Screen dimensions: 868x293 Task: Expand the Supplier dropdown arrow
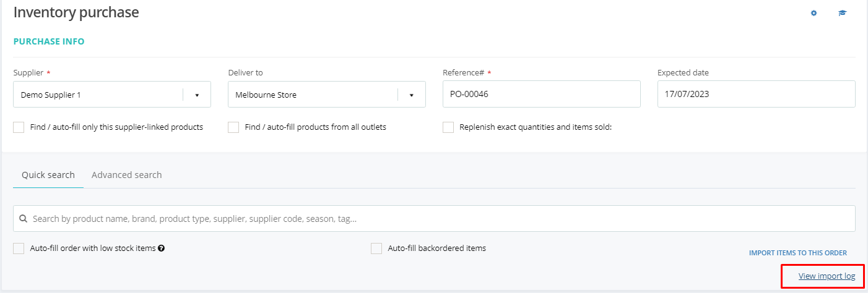pos(197,95)
